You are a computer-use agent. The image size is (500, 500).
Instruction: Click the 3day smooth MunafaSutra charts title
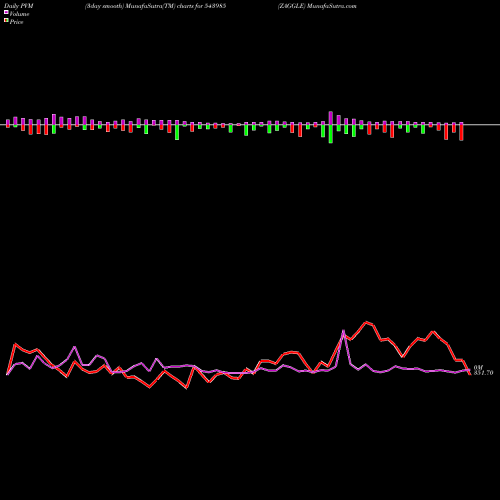click(155, 6)
